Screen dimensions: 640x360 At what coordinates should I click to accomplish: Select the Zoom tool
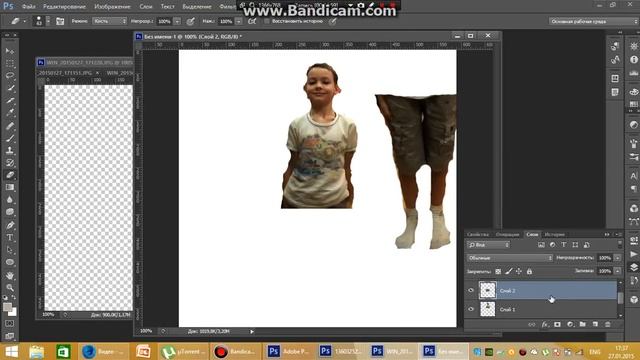[10, 288]
